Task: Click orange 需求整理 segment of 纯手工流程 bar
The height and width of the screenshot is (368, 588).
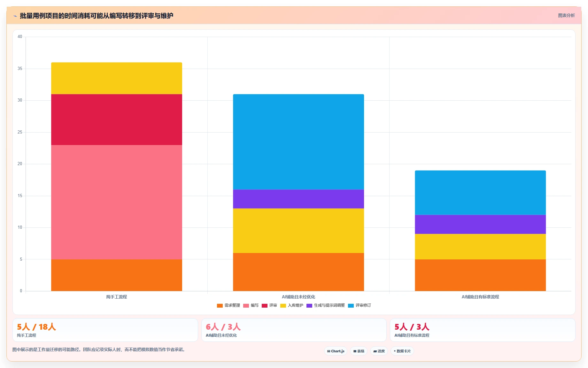Action: [117, 275]
